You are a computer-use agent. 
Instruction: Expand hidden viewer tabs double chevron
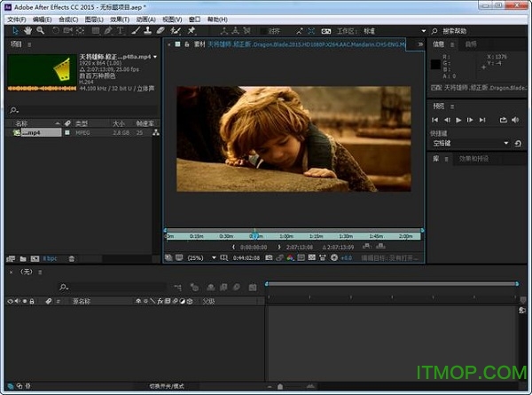click(420, 44)
